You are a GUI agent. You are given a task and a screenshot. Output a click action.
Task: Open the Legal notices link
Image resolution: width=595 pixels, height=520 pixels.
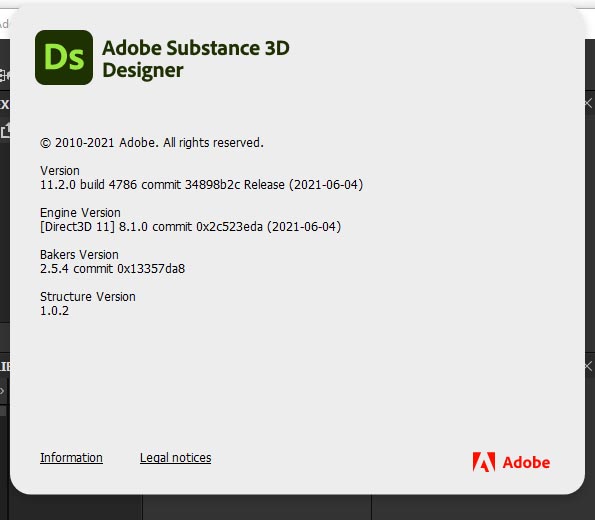pos(175,458)
